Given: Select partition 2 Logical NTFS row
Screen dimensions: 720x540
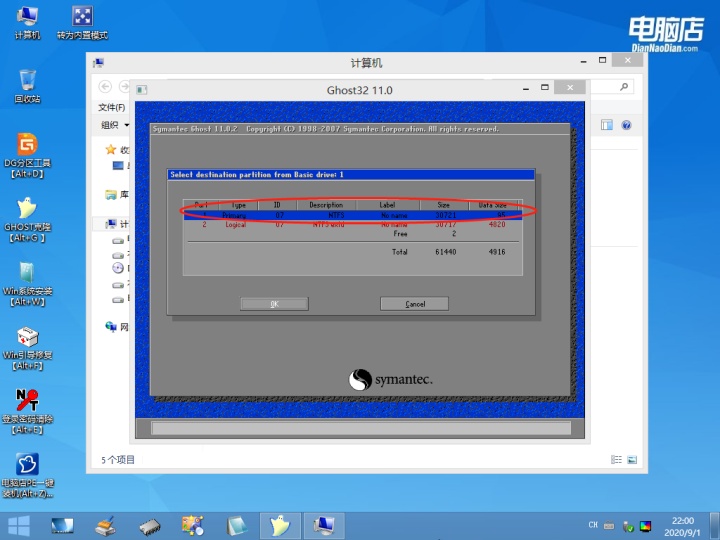Looking at the screenshot, I should 353,224.
